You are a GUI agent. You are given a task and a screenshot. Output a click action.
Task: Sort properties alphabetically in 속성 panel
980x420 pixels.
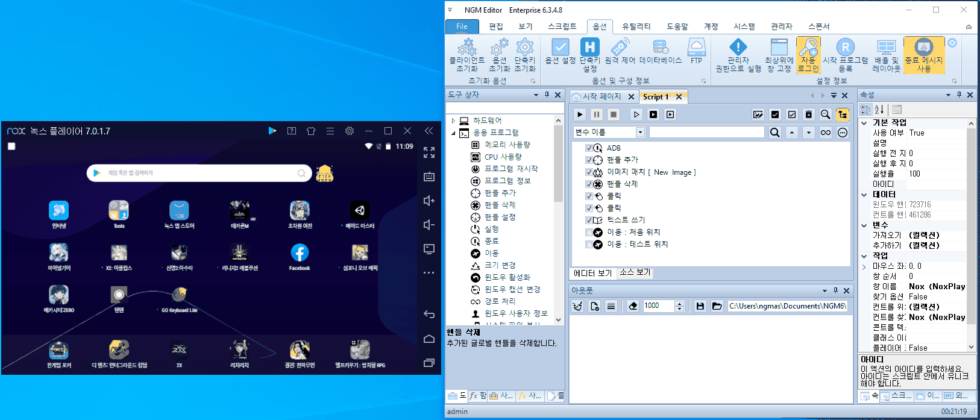[x=879, y=109]
